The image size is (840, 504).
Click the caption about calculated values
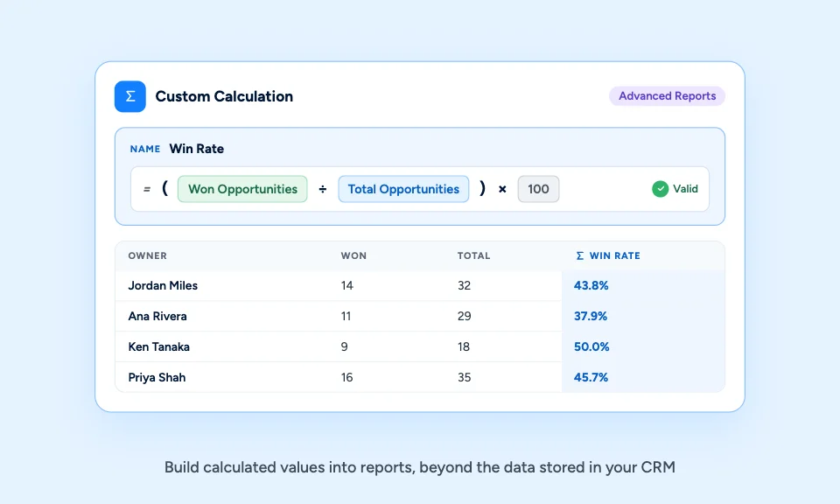tap(419, 467)
